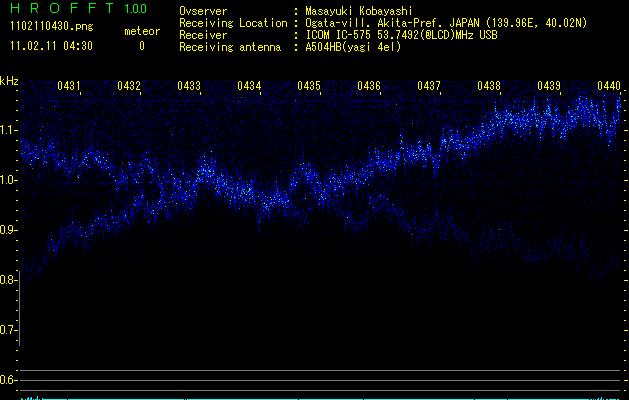This screenshot has height=400, width=629.
Task: Click the 0440 time marker
Action: click(x=609, y=86)
